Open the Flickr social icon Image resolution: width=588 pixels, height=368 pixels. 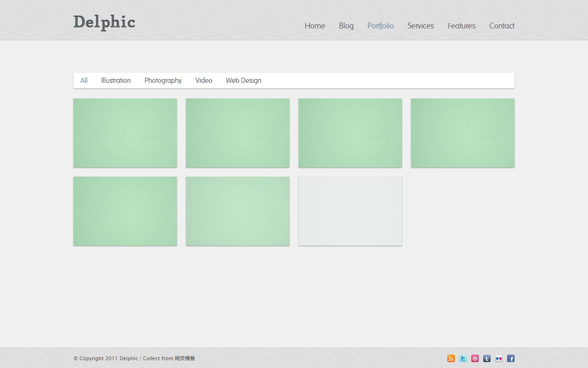click(x=499, y=358)
